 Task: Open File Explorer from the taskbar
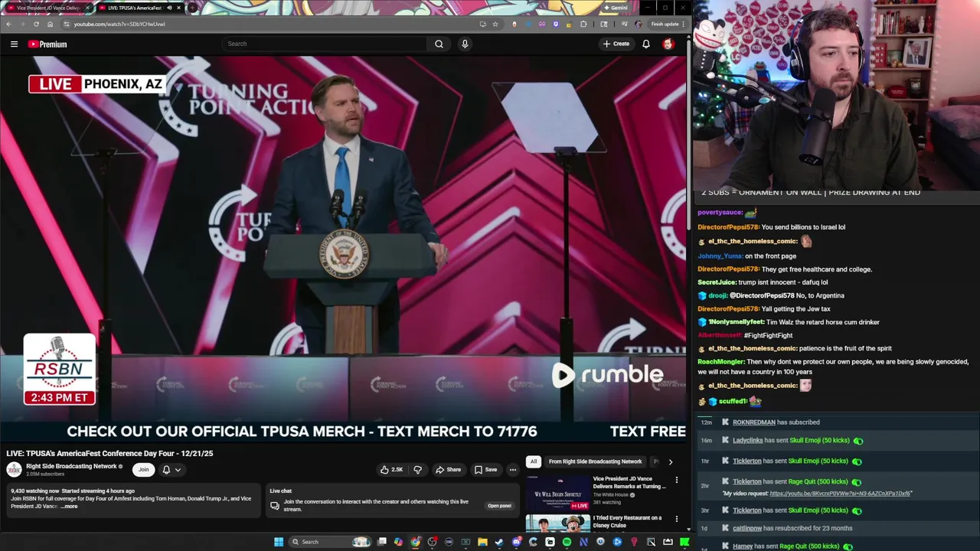[482, 542]
